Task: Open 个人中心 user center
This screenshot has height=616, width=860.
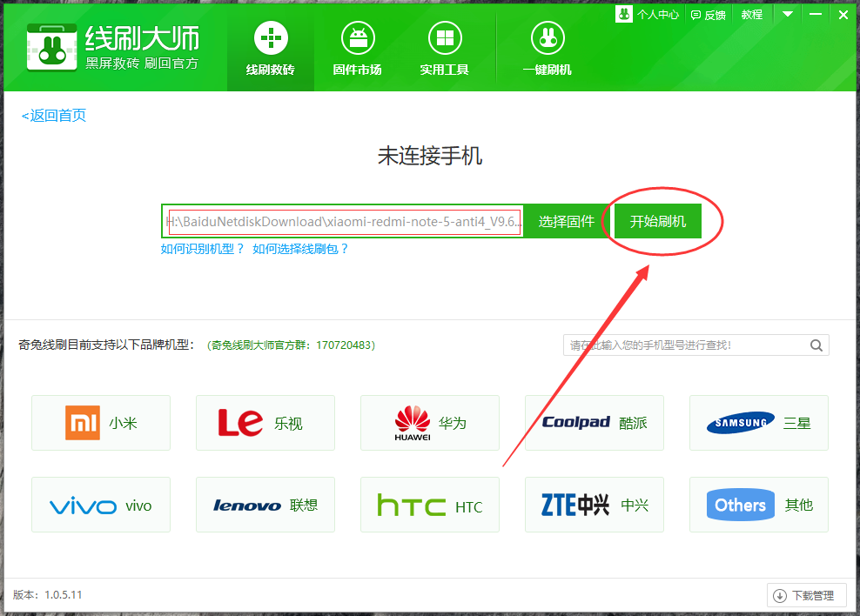Action: [648, 14]
